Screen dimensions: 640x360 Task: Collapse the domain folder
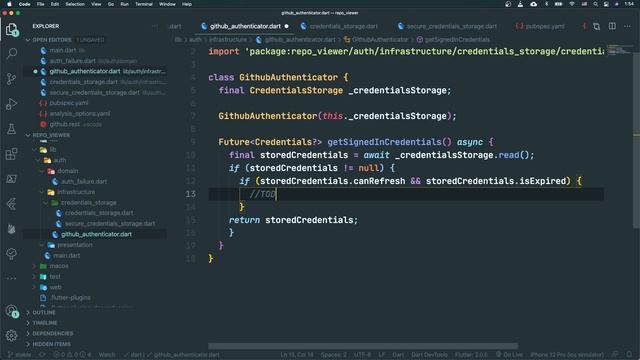(x=67, y=171)
